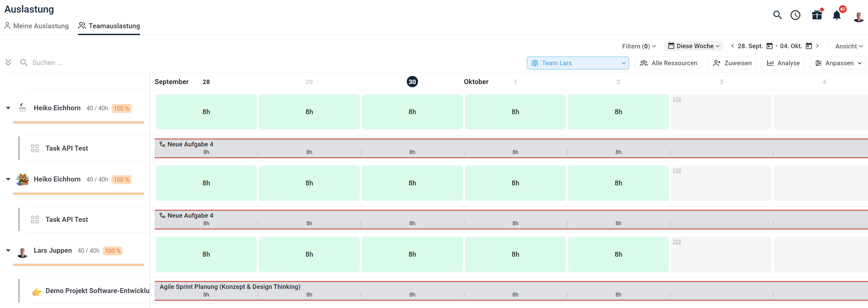This screenshot has width=868, height=308.
Task: Open the notifications bell with 47 badge
Action: [837, 15]
